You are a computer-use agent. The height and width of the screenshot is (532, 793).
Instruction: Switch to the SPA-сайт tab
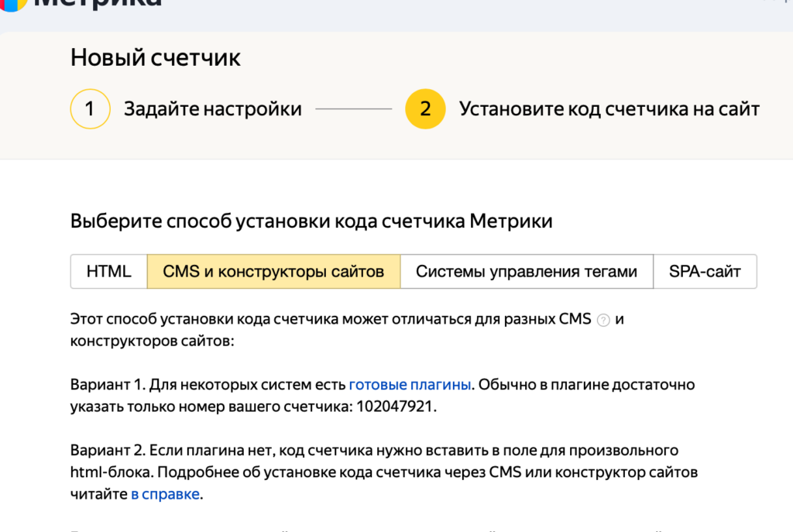click(705, 272)
